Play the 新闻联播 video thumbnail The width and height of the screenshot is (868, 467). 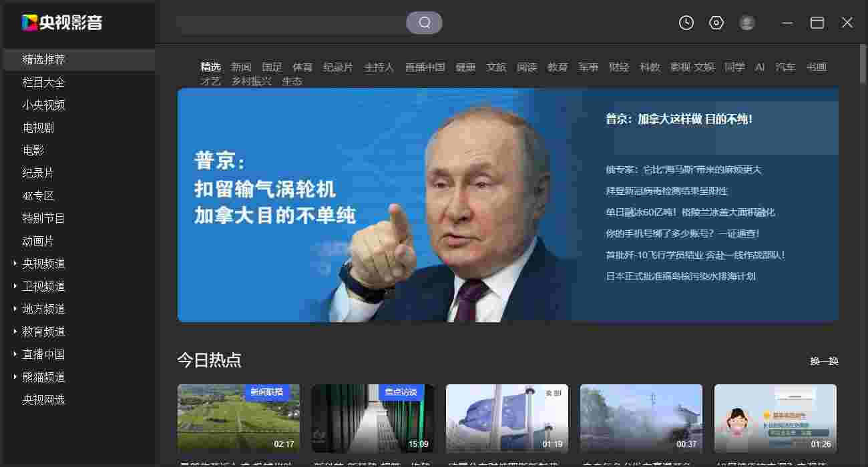(239, 418)
